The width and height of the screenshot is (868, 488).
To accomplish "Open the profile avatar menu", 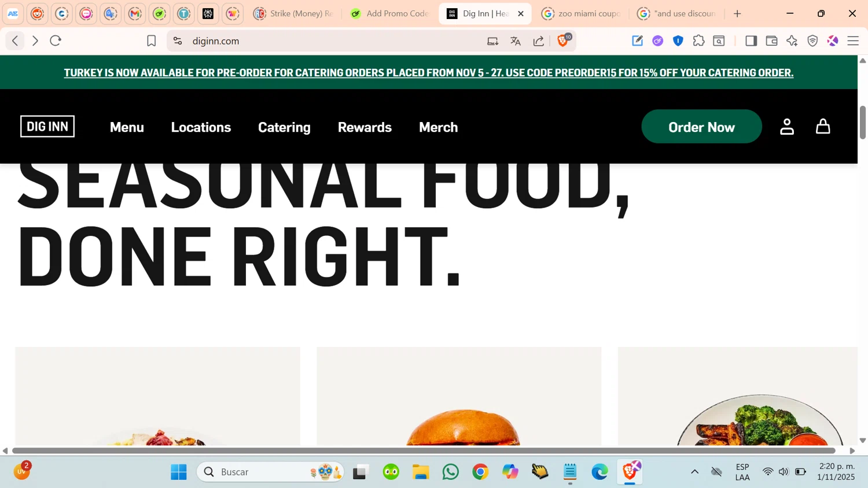I will coord(833,40).
